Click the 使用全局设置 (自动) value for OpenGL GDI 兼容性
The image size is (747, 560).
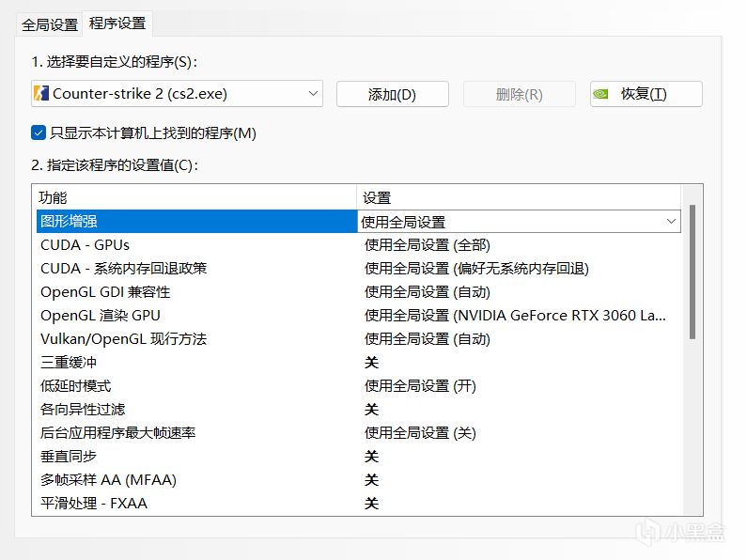(x=427, y=291)
